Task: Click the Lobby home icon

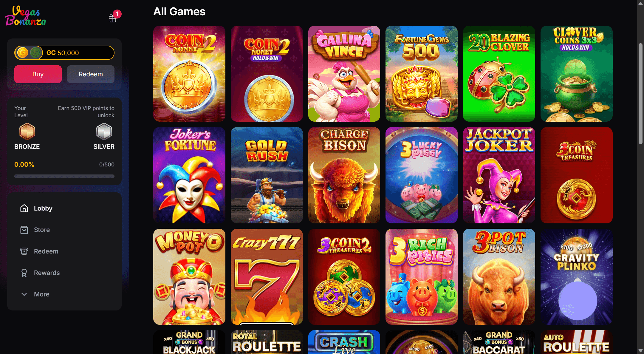Action: (24, 208)
